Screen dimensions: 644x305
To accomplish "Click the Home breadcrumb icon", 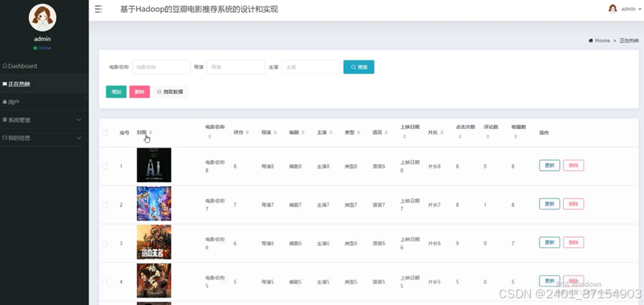I will [590, 40].
